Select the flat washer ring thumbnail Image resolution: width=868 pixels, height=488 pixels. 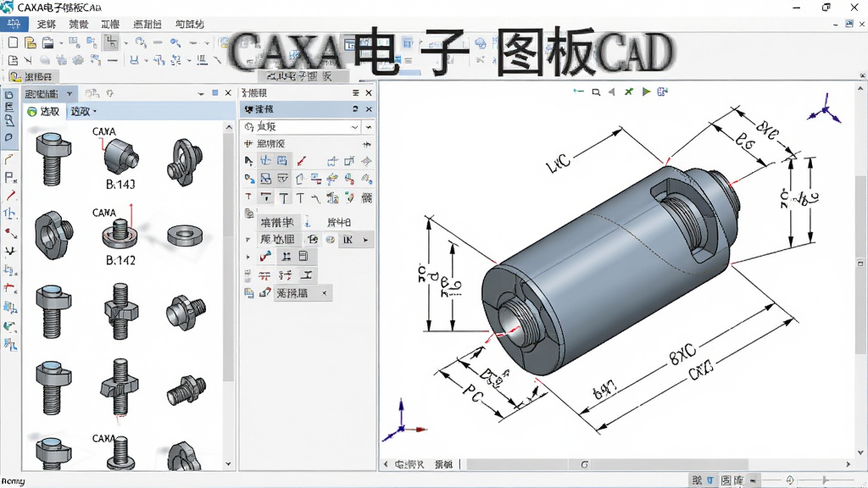(185, 236)
